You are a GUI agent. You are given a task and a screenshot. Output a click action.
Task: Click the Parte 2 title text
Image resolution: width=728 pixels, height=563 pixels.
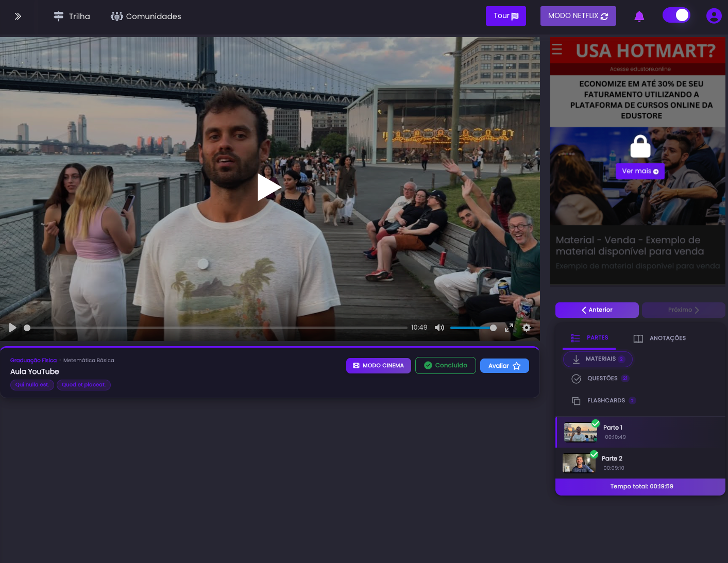(612, 459)
